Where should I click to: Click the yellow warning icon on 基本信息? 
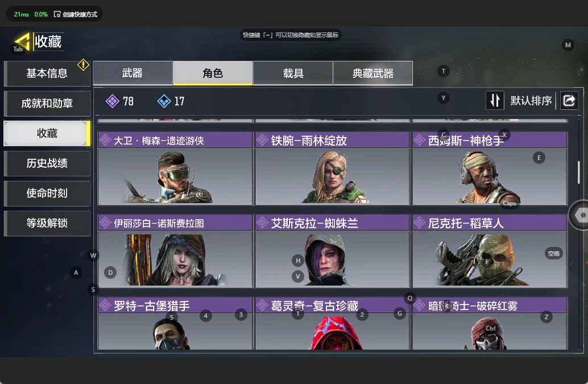click(83, 65)
